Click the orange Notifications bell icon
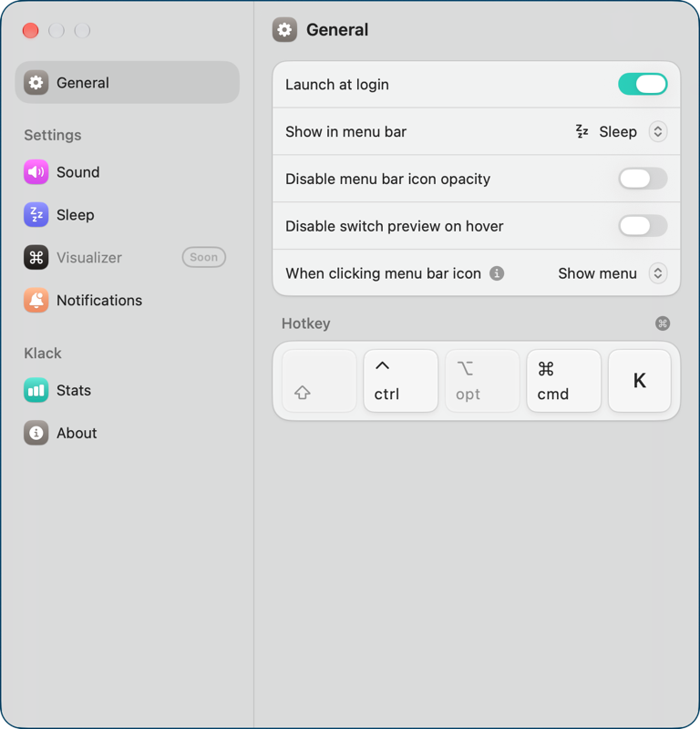This screenshot has height=729, width=700. tap(36, 301)
